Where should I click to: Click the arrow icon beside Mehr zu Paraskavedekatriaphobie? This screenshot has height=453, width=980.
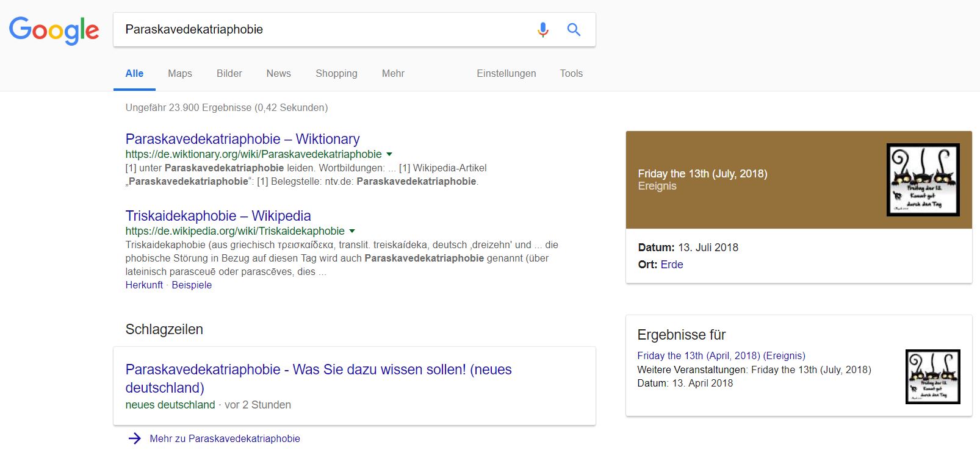(x=135, y=438)
